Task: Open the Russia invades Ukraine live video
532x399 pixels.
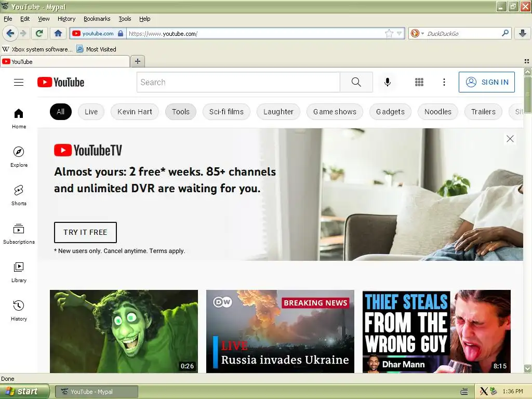Action: click(x=280, y=331)
